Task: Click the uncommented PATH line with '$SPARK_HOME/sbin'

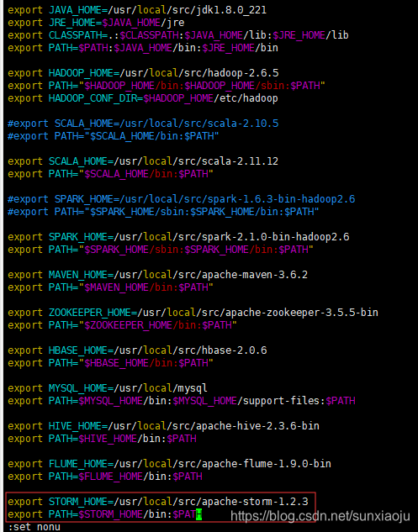Action: pyautogui.click(x=161, y=250)
